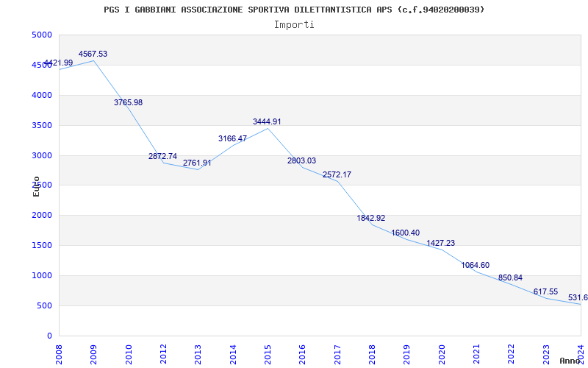
Task: Select data label 2761.91
Action: 197,163
